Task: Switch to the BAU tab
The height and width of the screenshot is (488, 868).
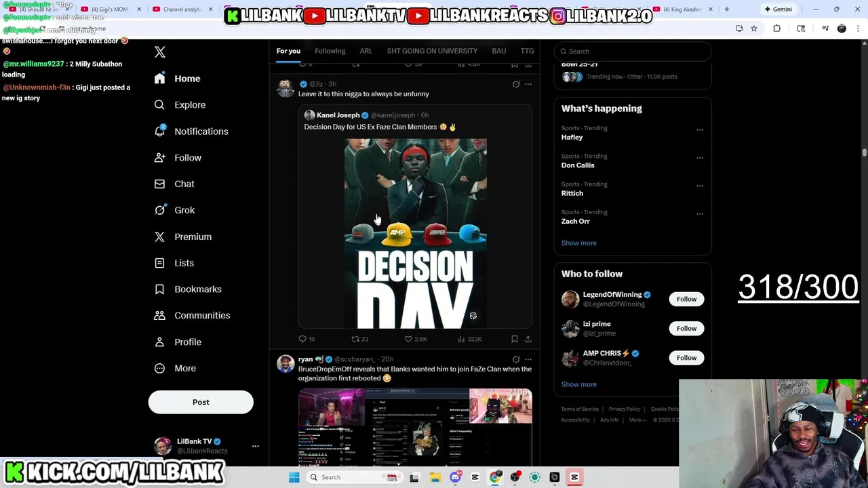Action: pos(499,51)
